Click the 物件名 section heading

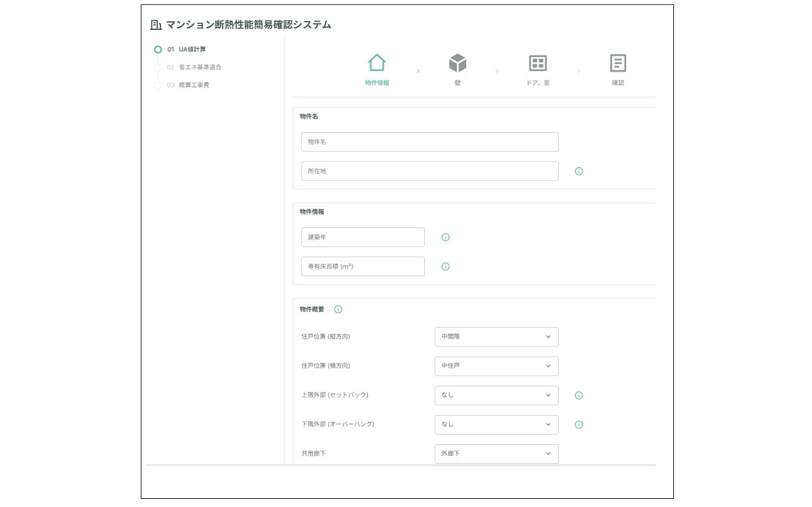(309, 116)
